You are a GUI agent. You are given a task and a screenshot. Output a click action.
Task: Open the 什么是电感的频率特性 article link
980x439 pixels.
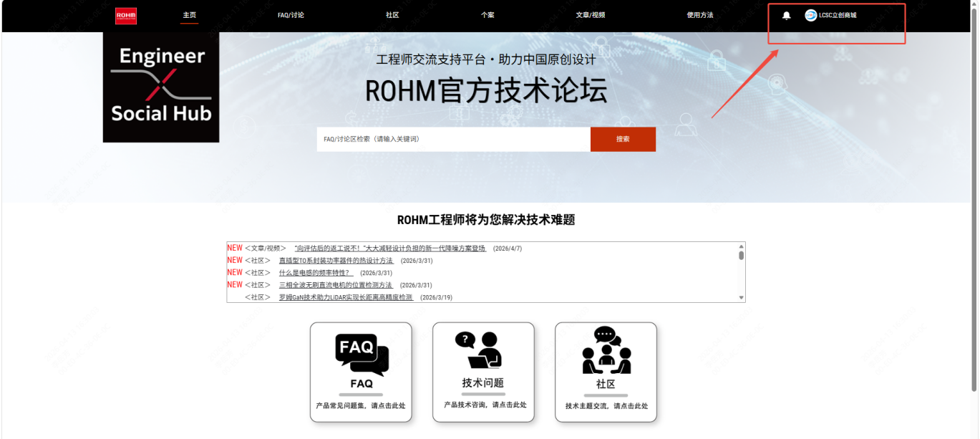[316, 273]
